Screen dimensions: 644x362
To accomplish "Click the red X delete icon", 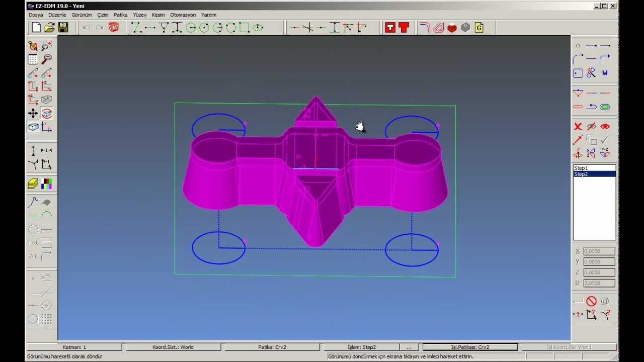I will point(578,127).
